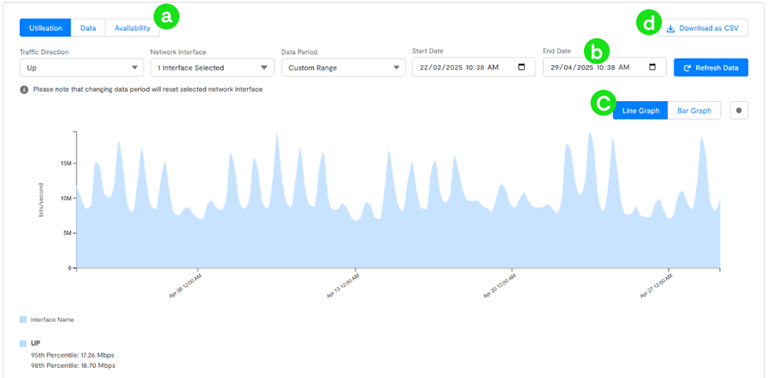Image resolution: width=768 pixels, height=378 pixels.
Task: Click the 95th Percentile: 17.26 Mbps text
Action: click(72, 355)
